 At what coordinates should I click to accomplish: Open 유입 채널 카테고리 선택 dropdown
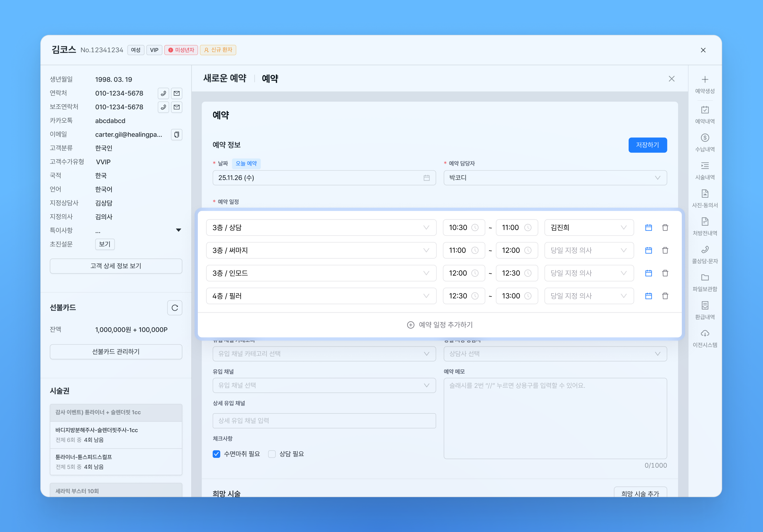tap(324, 354)
